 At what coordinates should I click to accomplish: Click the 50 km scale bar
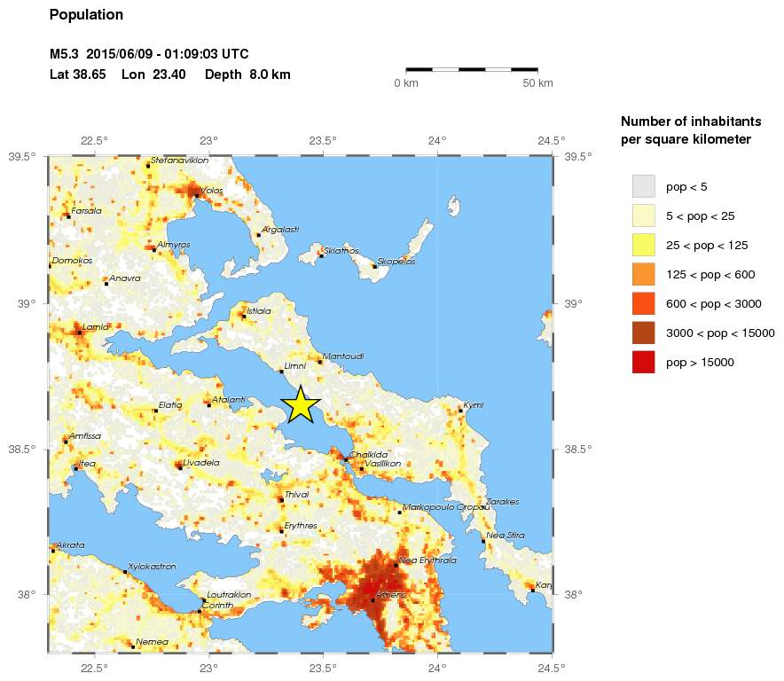click(x=472, y=68)
